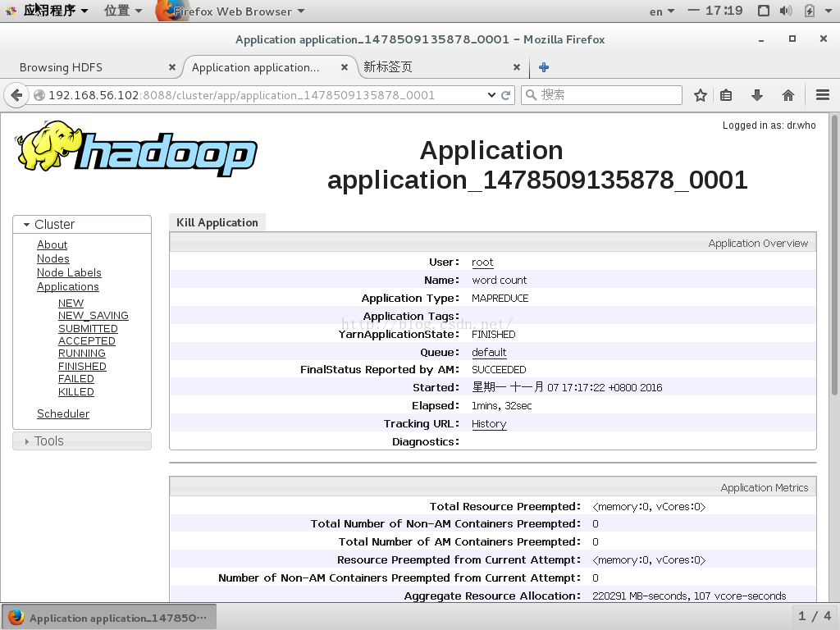Viewport: 840px width, 630px height.
Task: Open a new tab with the plus icon
Action: pyautogui.click(x=544, y=67)
